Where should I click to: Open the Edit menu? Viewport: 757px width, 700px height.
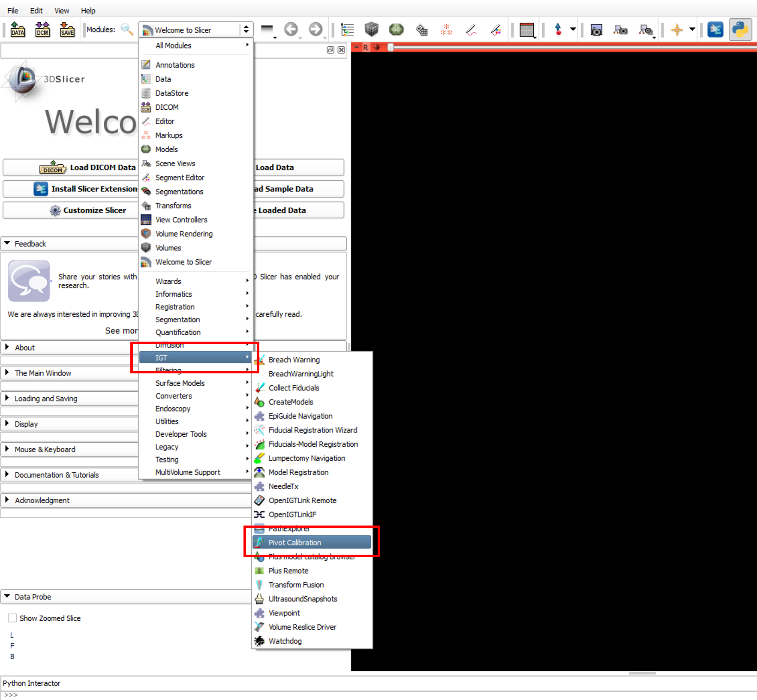(36, 10)
